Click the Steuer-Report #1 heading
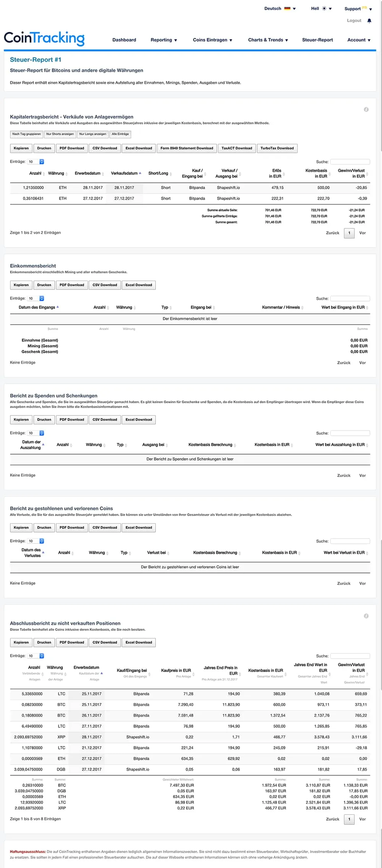 tap(36, 60)
